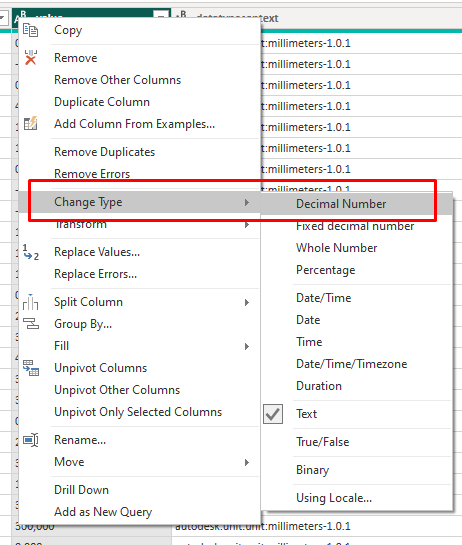Click the Rename icon

[x=31, y=440]
